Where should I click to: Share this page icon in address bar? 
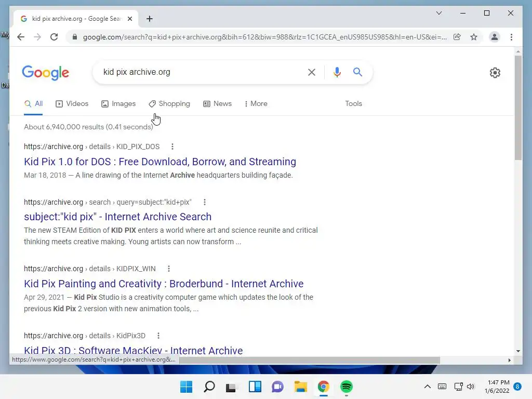tap(457, 37)
